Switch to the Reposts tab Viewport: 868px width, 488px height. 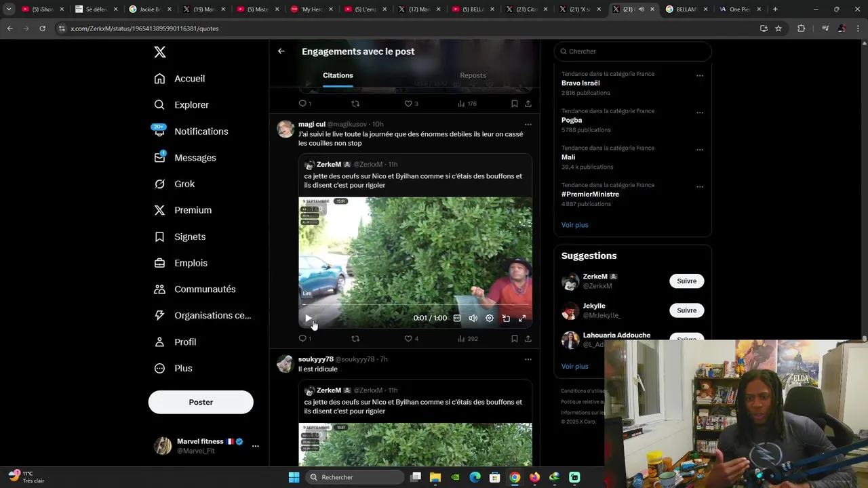[473, 75]
